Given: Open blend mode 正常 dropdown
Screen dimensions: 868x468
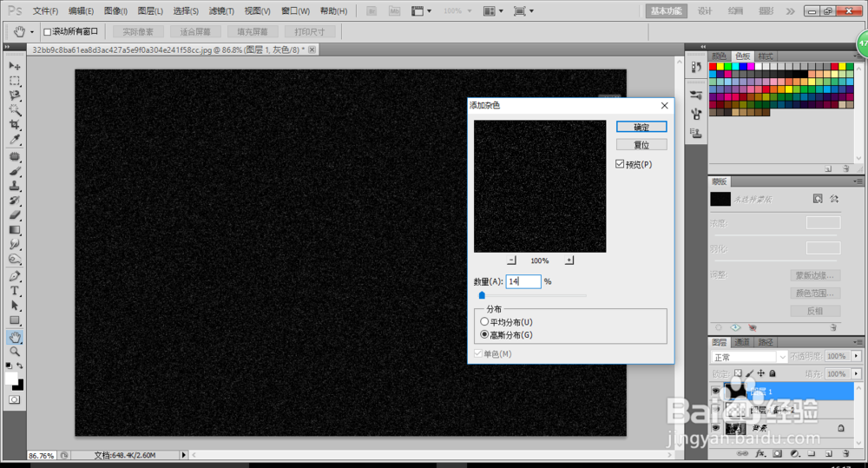Looking at the screenshot, I should point(749,357).
